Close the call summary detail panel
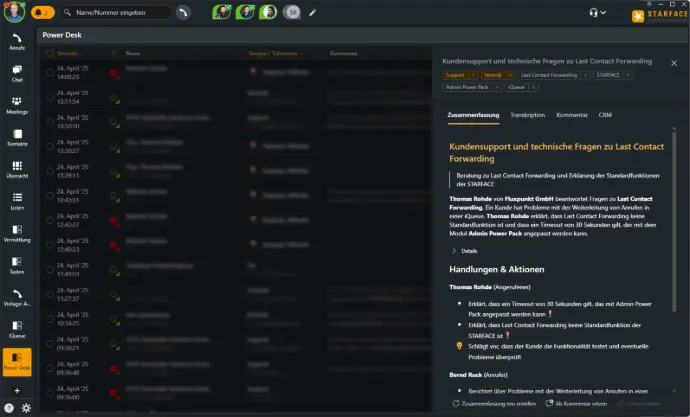 674,63
